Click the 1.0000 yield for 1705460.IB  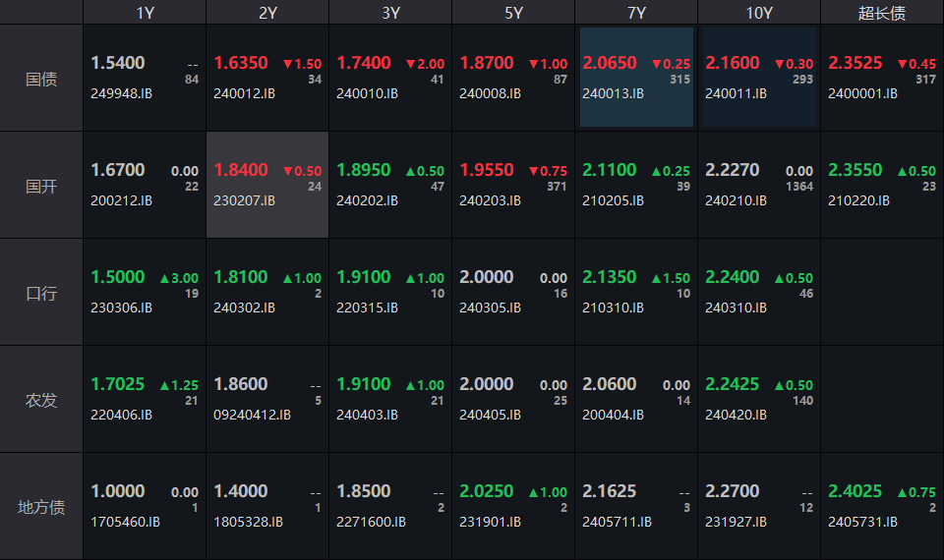[118, 491]
